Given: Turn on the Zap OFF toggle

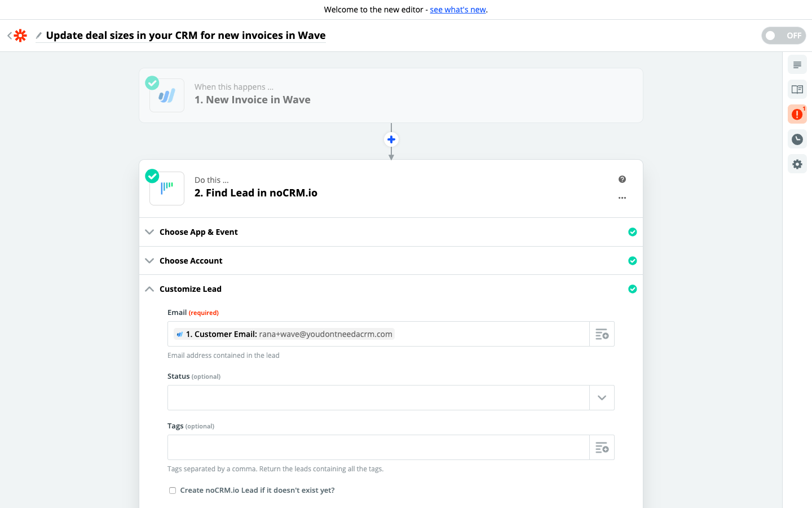Looking at the screenshot, I should point(783,36).
